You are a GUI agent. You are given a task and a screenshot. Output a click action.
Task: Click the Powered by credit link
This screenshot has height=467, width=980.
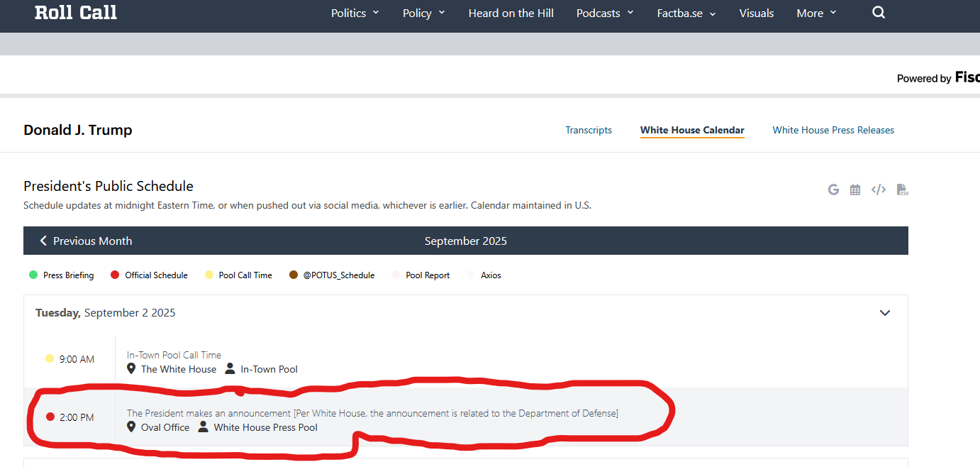click(938, 77)
